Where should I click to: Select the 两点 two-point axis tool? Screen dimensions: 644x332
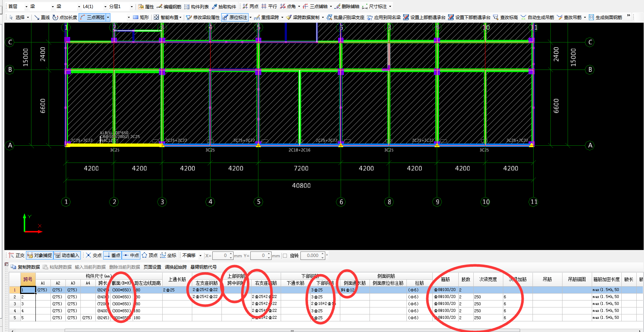[251, 7]
